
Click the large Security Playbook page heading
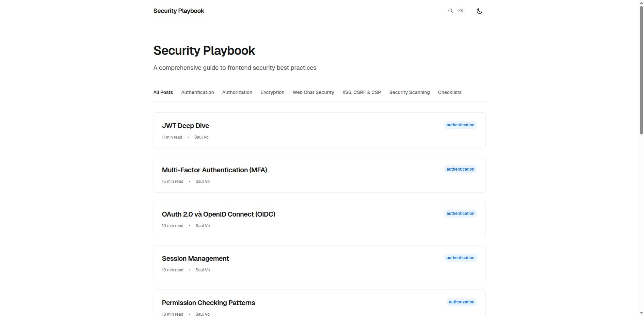tap(204, 50)
